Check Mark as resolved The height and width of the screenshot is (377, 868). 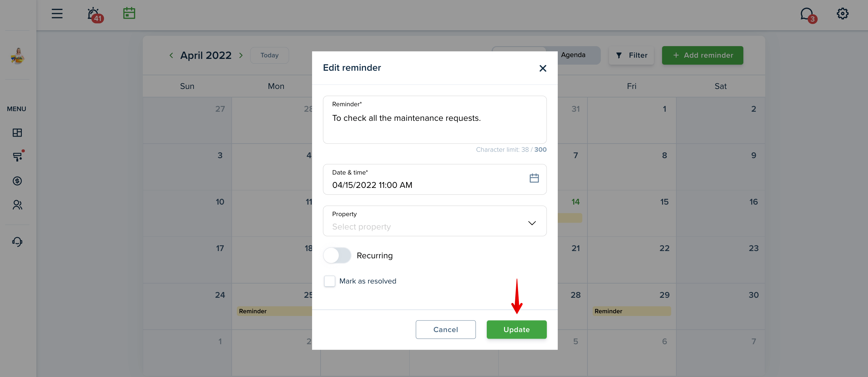coord(329,281)
